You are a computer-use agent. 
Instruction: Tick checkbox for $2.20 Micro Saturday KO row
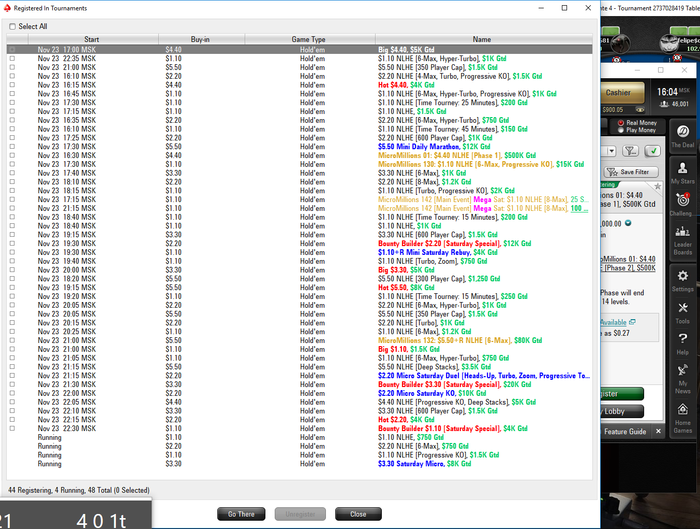[12, 393]
